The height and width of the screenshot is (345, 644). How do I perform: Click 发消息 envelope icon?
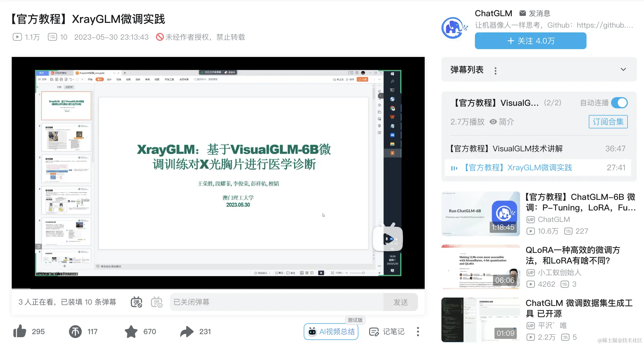pyautogui.click(x=523, y=13)
